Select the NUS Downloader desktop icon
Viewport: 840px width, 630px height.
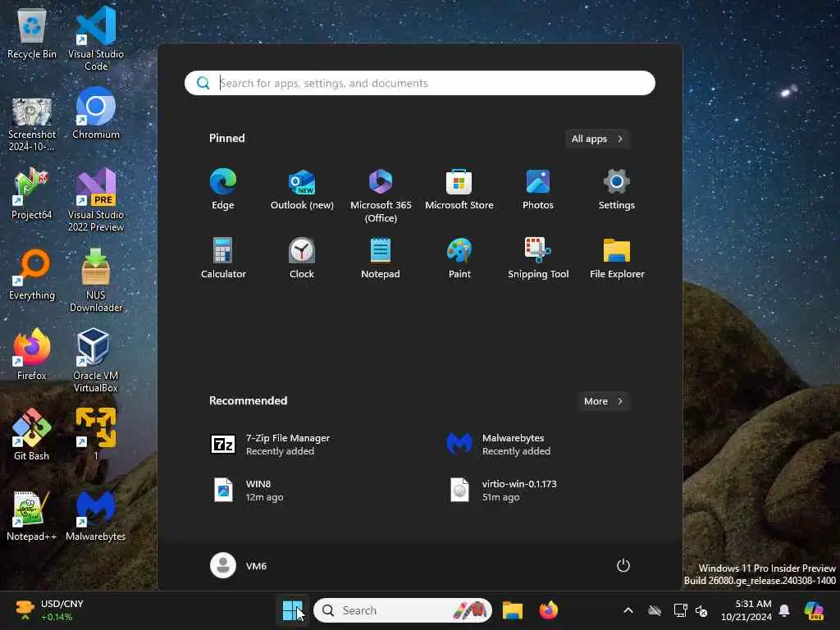[x=96, y=280]
